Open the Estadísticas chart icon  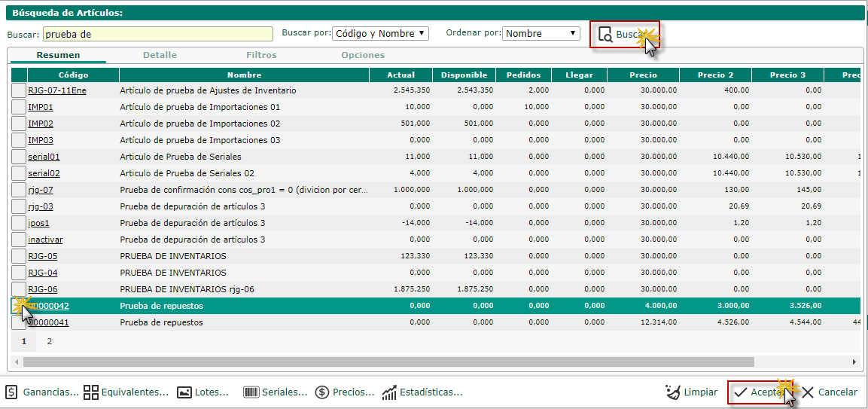(x=389, y=392)
